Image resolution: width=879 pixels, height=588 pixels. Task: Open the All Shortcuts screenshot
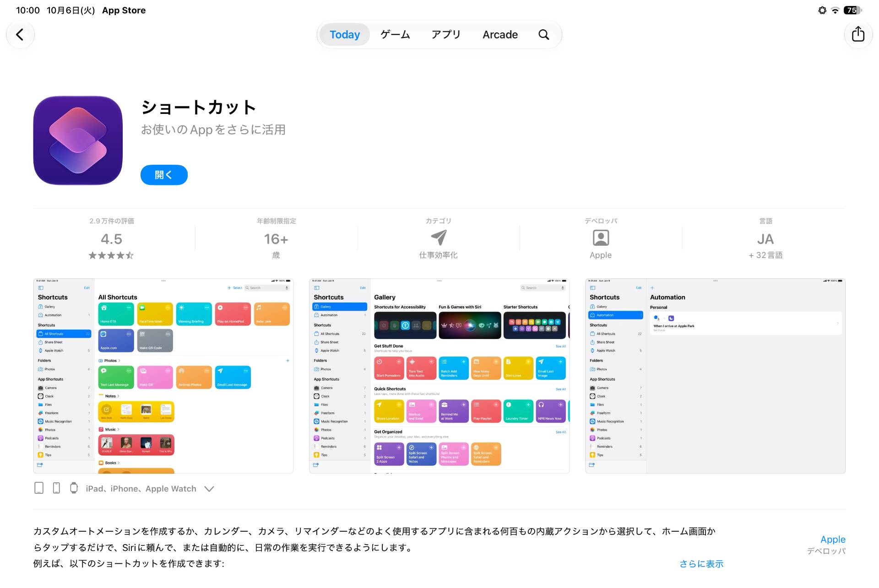(x=163, y=376)
